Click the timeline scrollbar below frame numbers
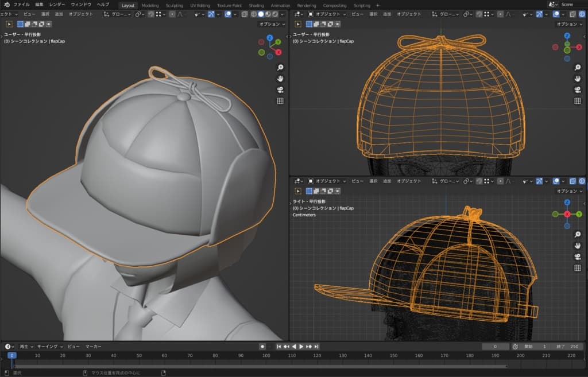 coord(258,366)
